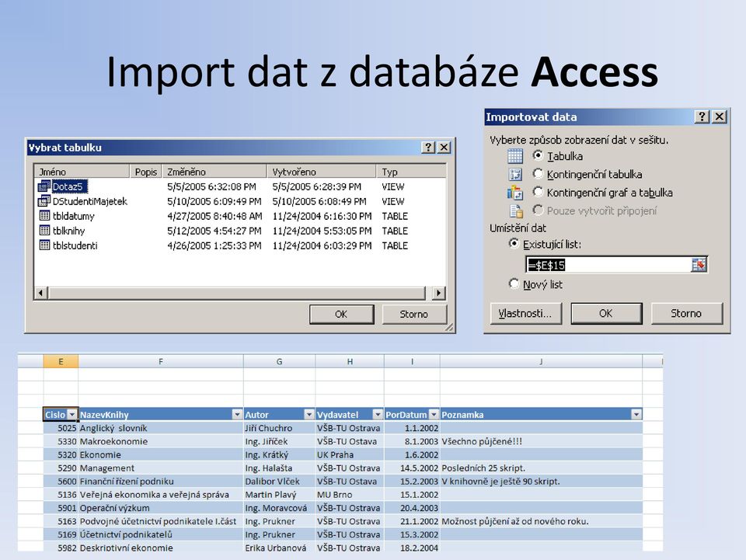
Task: Click the cell 'Martin Plavý'
Action: [x=279, y=495]
